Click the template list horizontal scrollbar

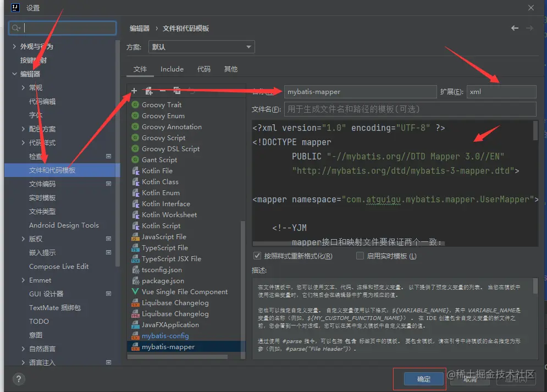[x=178, y=357]
